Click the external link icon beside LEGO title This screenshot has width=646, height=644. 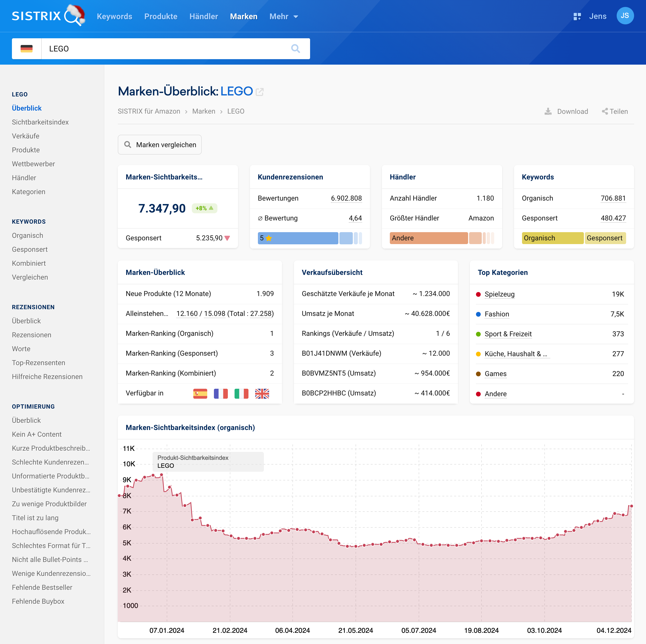259,92
